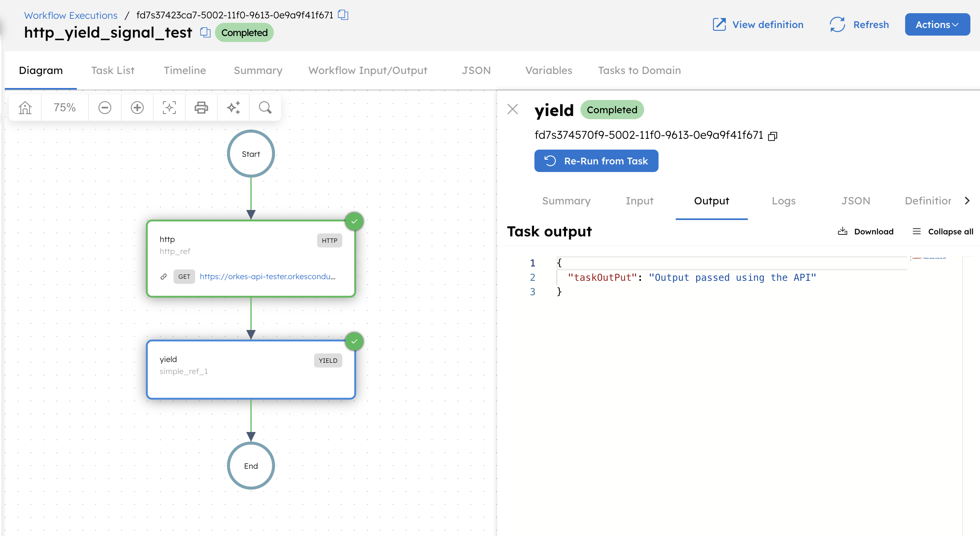Fit diagram to screen icon
980x536 pixels.
pos(169,108)
